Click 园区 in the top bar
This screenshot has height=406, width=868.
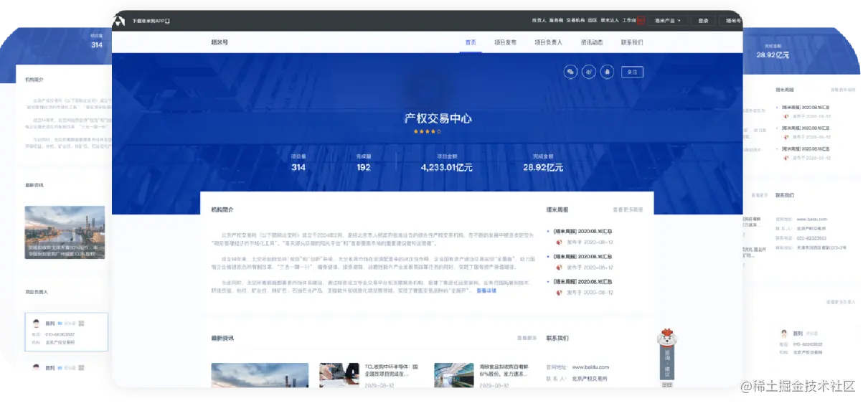(593, 21)
